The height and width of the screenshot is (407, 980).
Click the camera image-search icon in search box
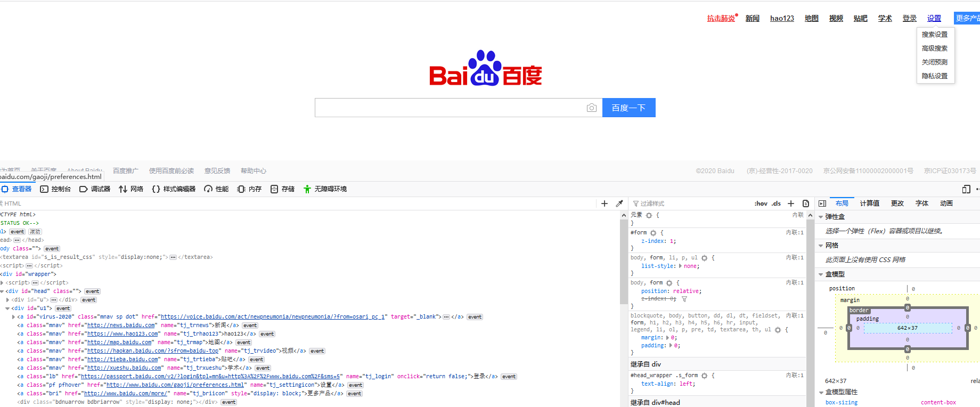pyautogui.click(x=591, y=108)
